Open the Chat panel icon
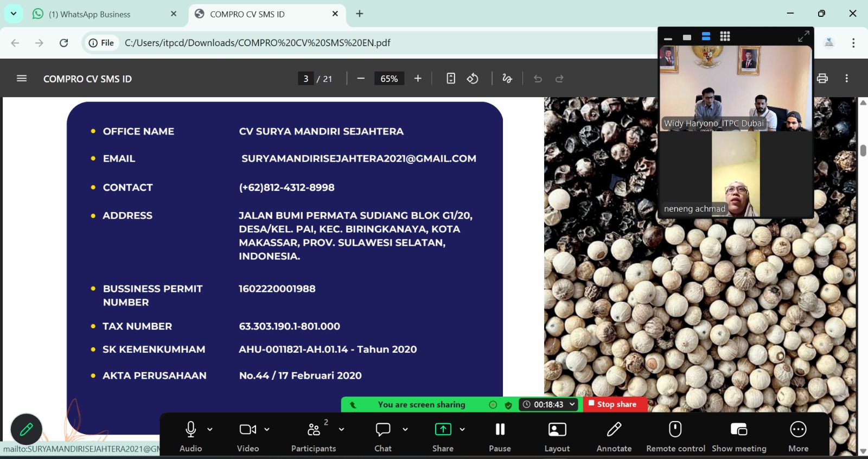Screen dimensions: 868x459 click(x=383, y=430)
